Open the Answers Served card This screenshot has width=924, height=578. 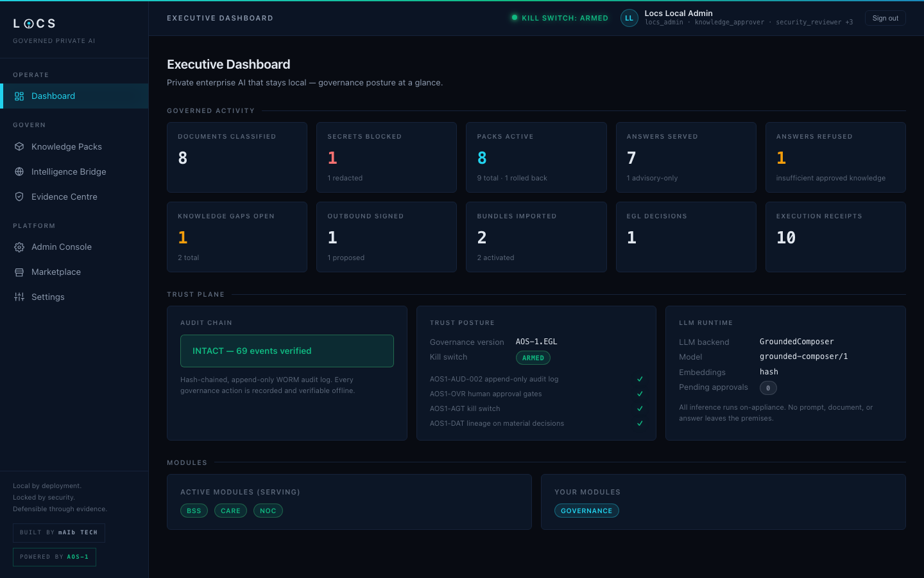point(686,157)
